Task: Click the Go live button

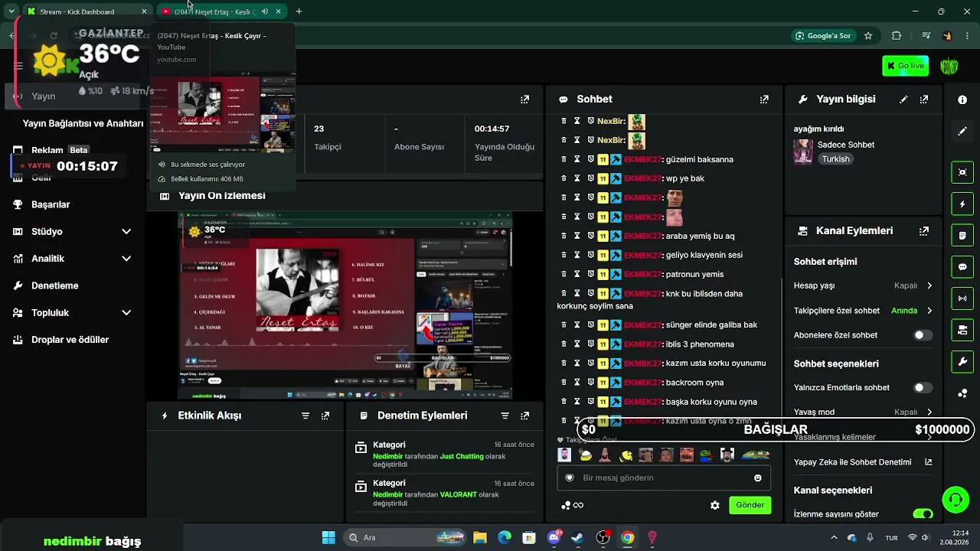Action: click(906, 66)
